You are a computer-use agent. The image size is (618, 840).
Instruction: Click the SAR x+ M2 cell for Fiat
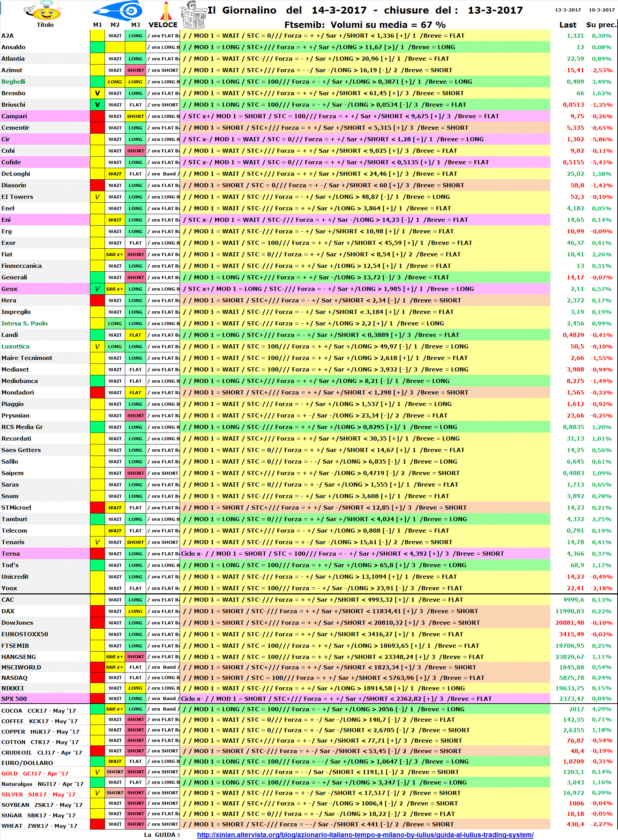[x=115, y=254]
